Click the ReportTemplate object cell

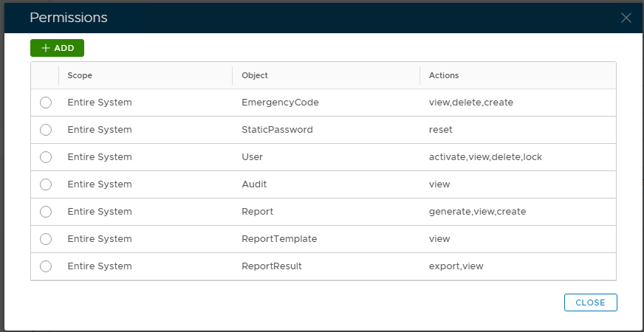coord(279,239)
